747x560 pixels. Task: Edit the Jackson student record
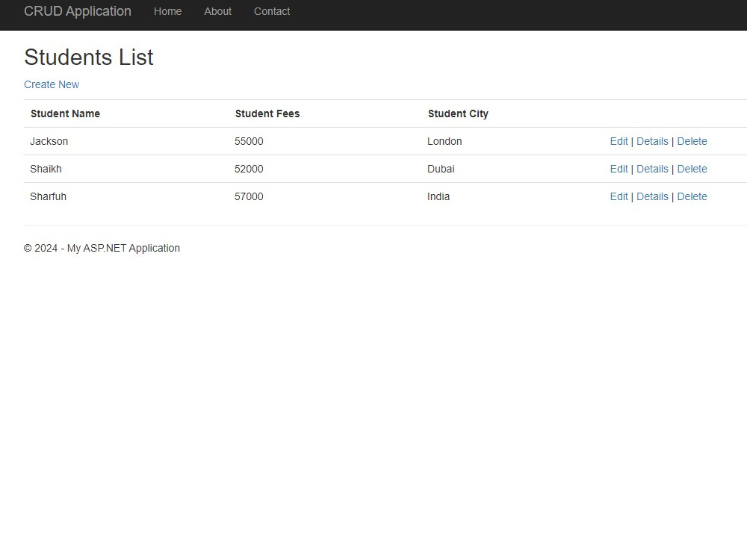(x=619, y=141)
